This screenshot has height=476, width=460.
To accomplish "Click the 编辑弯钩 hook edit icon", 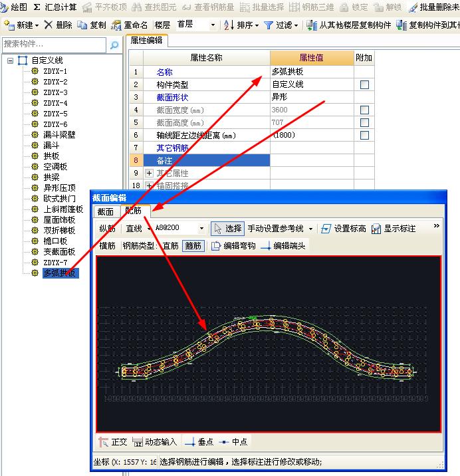I will 215,246.
